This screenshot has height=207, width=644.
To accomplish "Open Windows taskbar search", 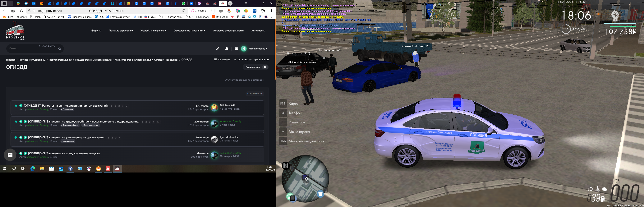I will pyautogui.click(x=14, y=169).
